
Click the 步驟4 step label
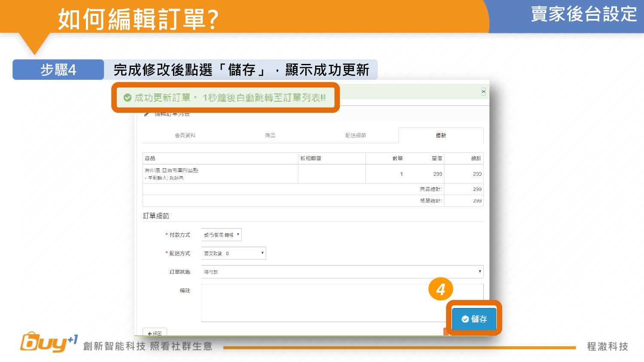point(58,70)
